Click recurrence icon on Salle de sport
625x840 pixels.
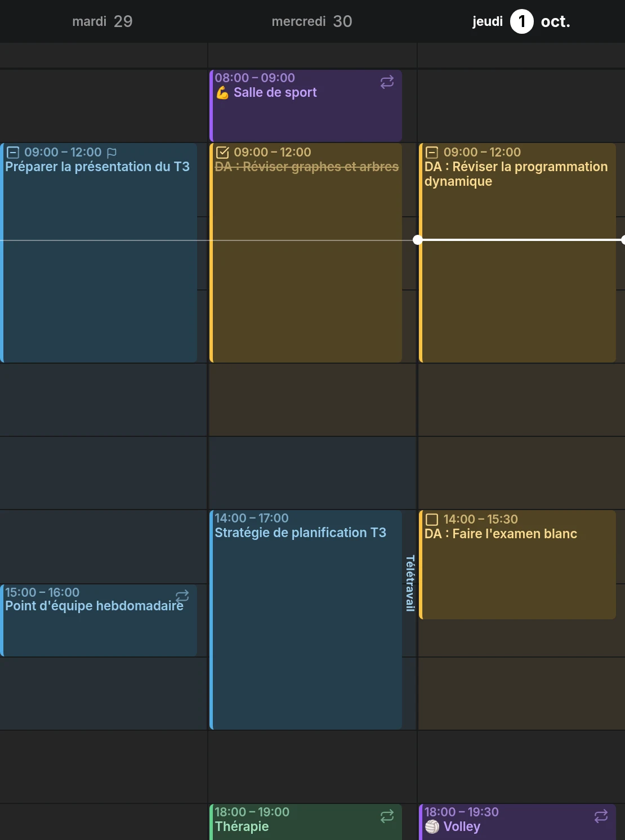[387, 82]
